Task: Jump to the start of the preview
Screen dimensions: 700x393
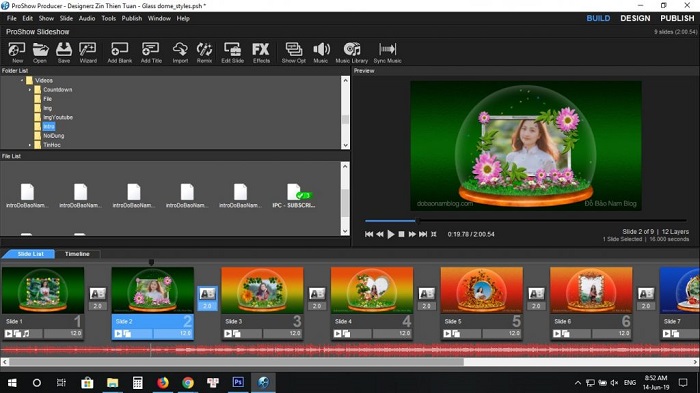Action: point(369,234)
